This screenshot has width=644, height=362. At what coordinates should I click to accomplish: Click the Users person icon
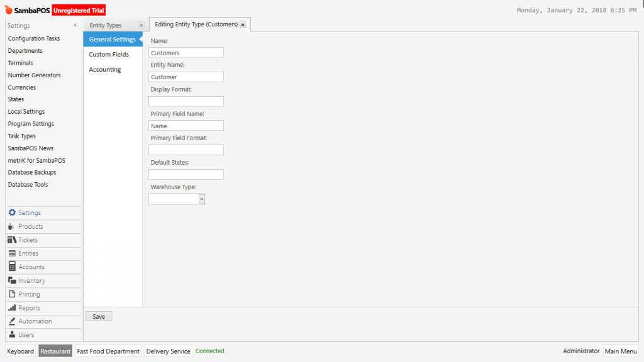point(12,334)
